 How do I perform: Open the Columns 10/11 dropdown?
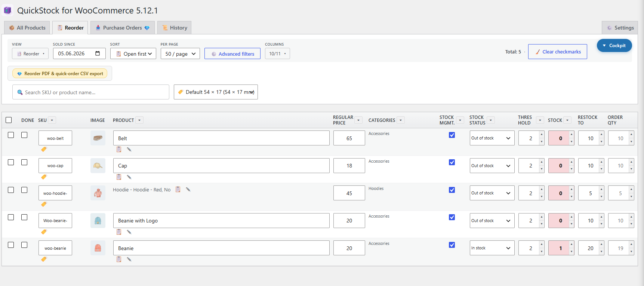click(277, 54)
